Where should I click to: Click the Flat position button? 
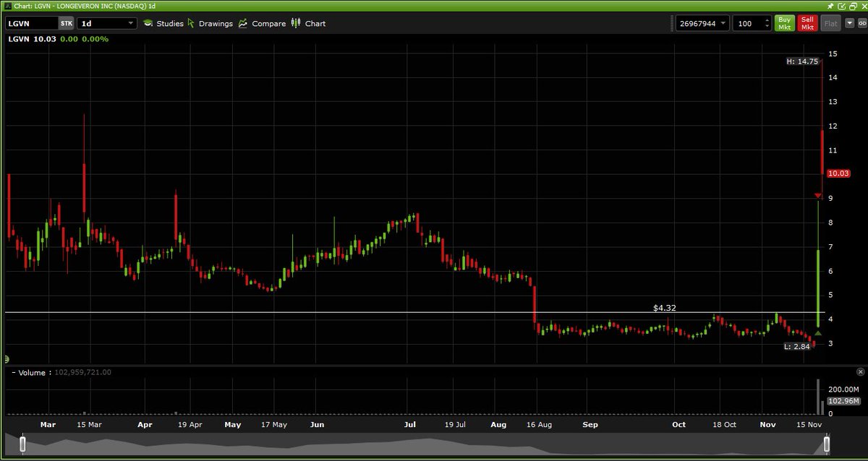click(x=830, y=23)
